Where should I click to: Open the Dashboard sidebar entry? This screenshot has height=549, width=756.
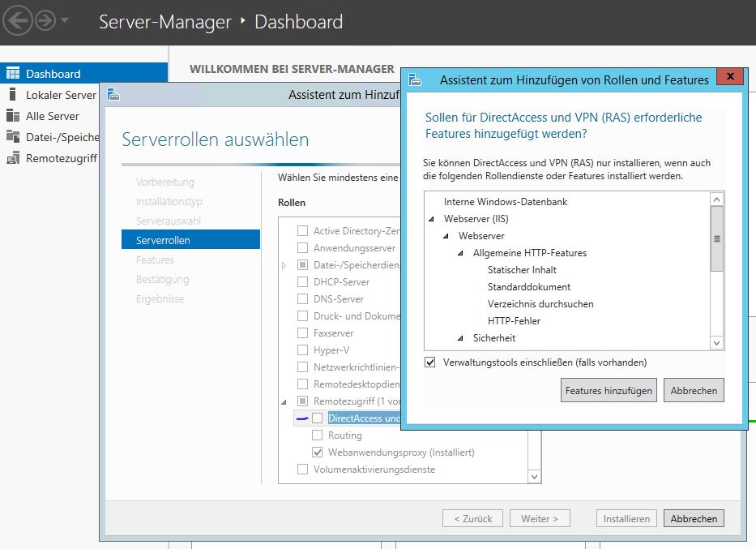[84, 73]
